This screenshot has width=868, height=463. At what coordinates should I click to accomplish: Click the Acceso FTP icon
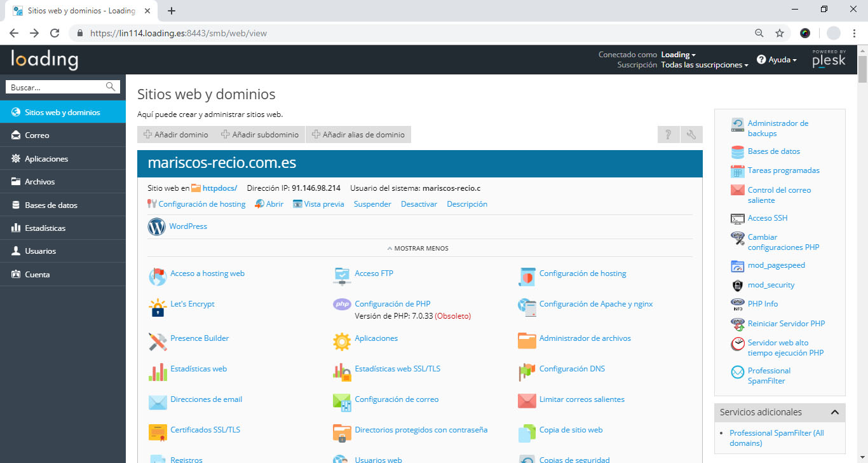pyautogui.click(x=342, y=277)
